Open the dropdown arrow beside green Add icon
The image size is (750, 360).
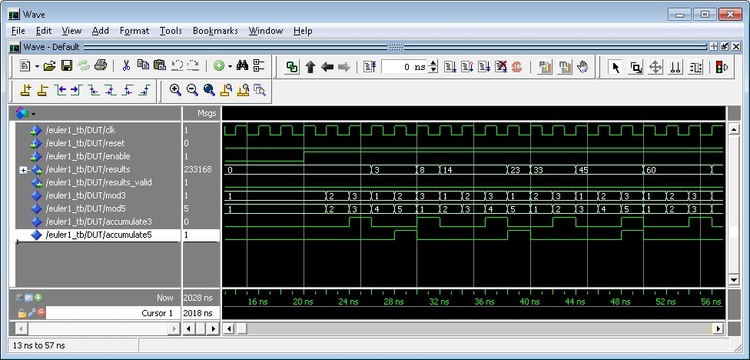pos(230,66)
